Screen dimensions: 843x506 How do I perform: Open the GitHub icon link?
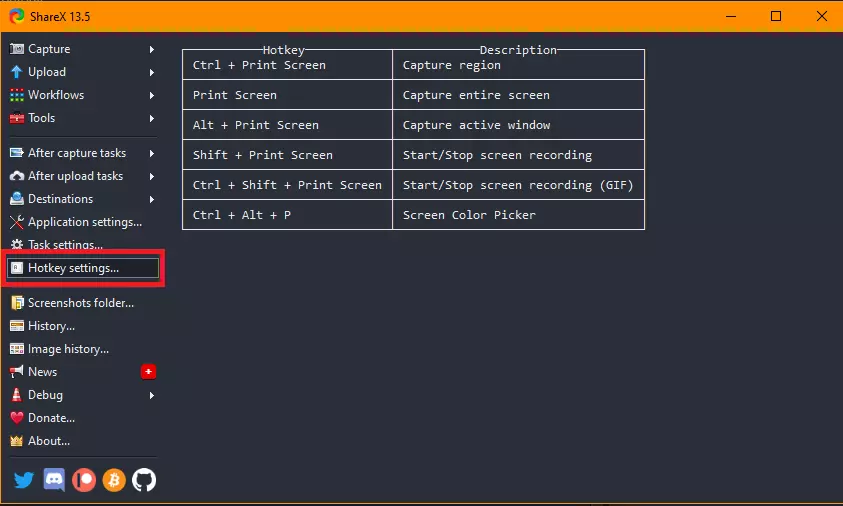144,480
